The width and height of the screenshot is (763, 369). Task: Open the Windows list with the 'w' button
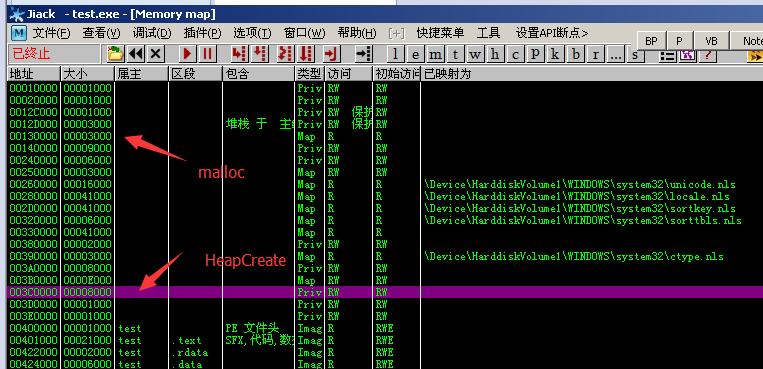click(475, 54)
